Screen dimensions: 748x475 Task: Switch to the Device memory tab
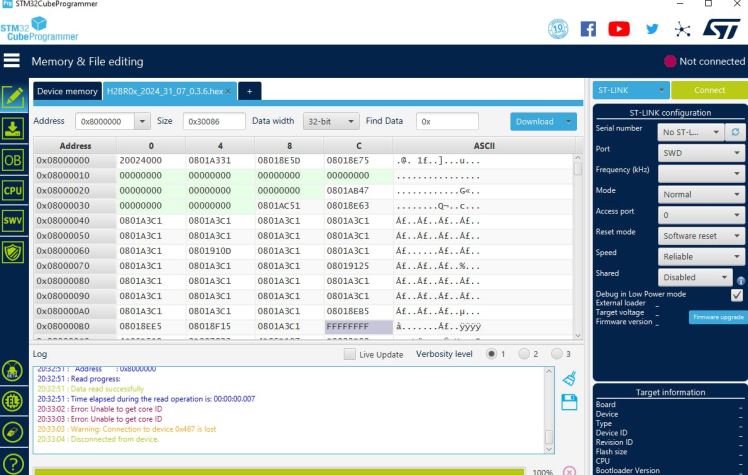tap(67, 91)
